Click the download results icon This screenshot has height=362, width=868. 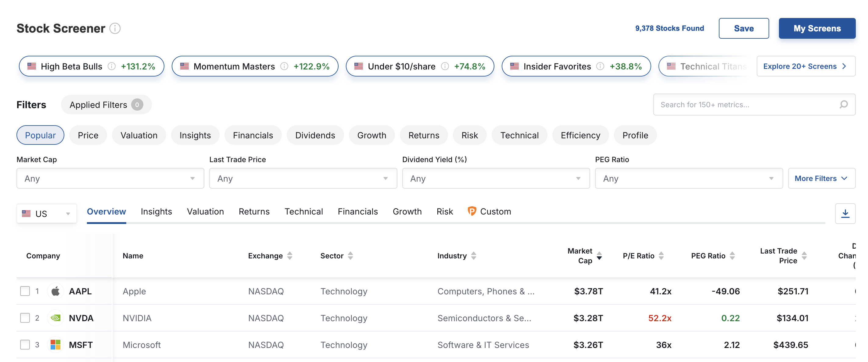[x=845, y=214]
